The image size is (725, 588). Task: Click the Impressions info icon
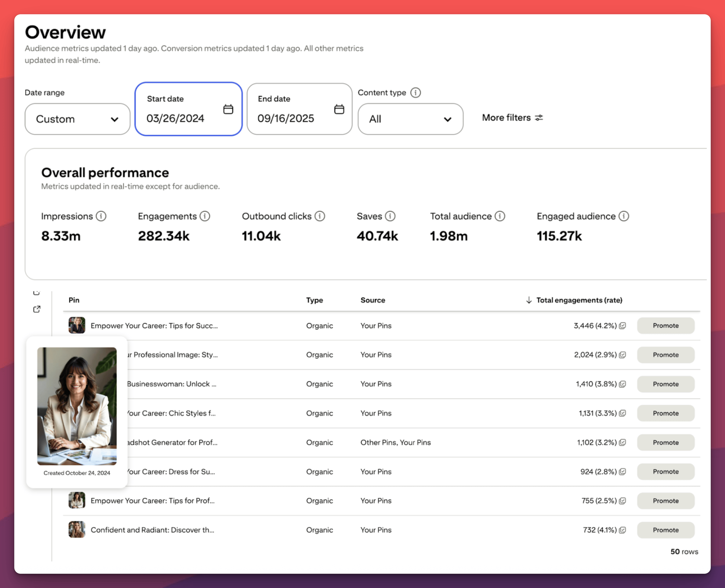(x=101, y=216)
